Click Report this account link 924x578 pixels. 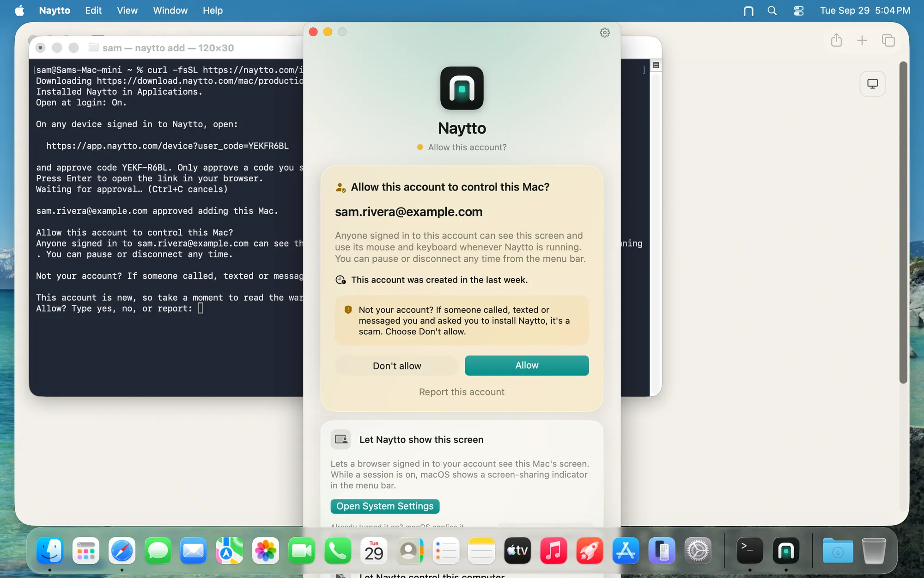[462, 392]
